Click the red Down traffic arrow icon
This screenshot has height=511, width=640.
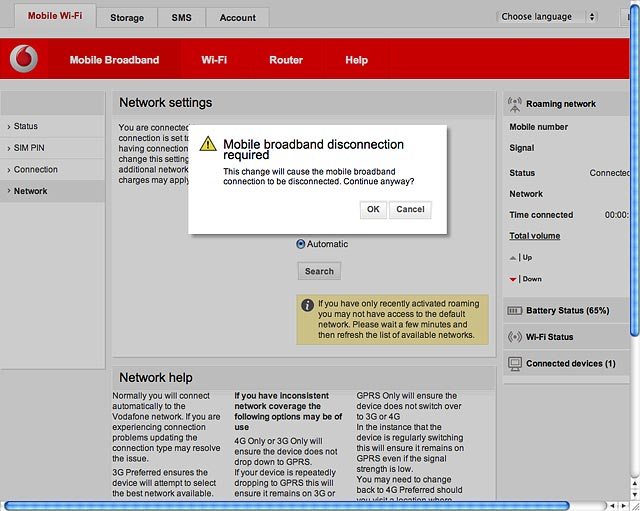513,280
